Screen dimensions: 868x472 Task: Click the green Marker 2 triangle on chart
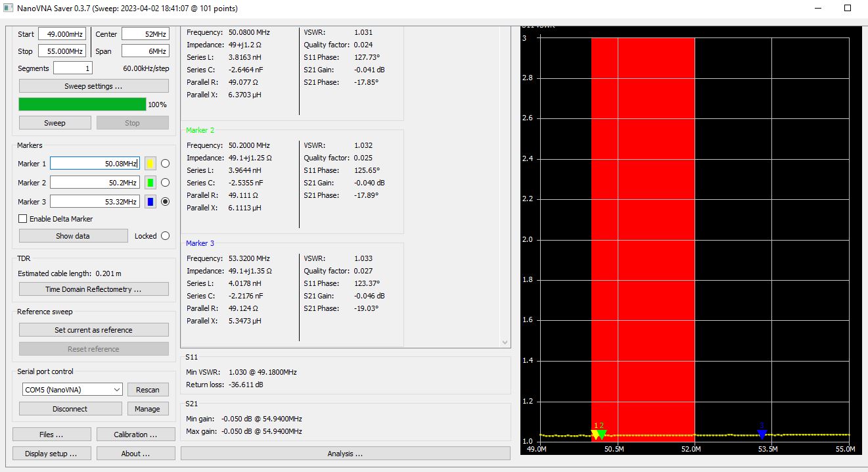[x=602, y=435]
